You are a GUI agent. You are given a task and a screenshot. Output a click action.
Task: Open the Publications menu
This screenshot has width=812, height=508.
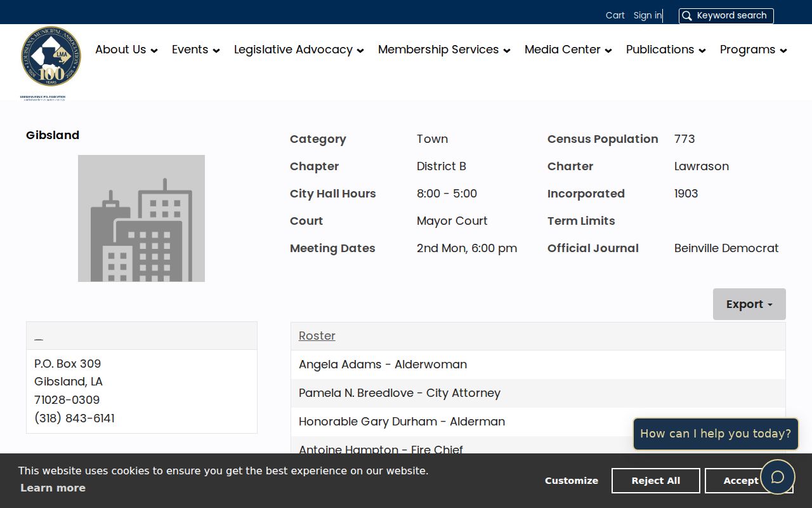(666, 50)
